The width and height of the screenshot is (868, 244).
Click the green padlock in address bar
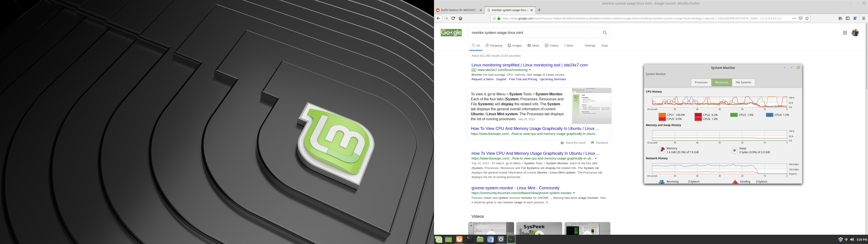pos(499,19)
